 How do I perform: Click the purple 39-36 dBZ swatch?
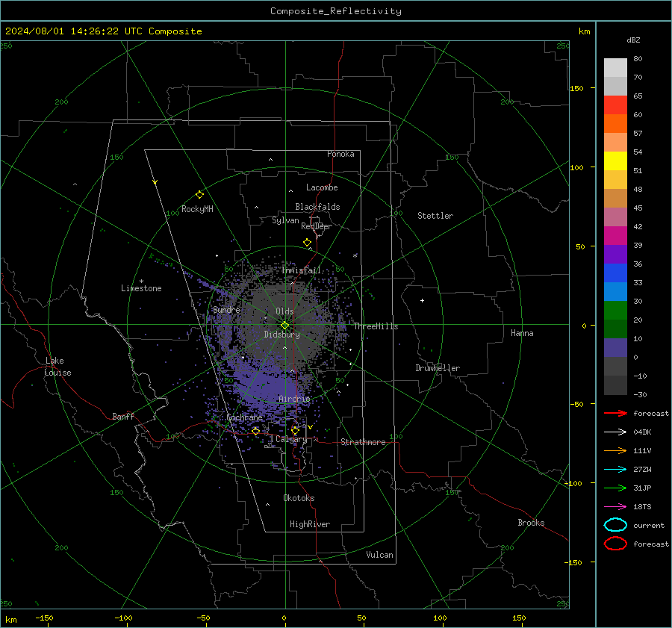pyautogui.click(x=615, y=255)
